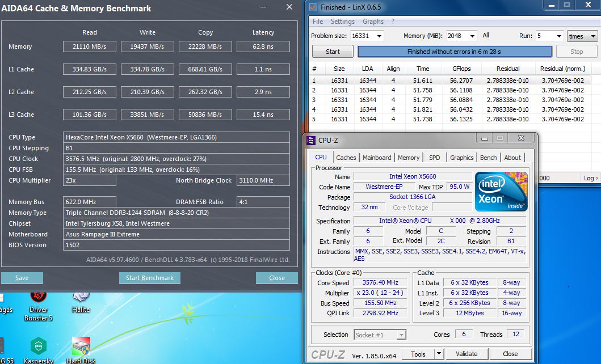The height and width of the screenshot is (364, 601).
Task: Click the L3 Cache Read 101.36 GB/s value
Action: tap(90, 115)
